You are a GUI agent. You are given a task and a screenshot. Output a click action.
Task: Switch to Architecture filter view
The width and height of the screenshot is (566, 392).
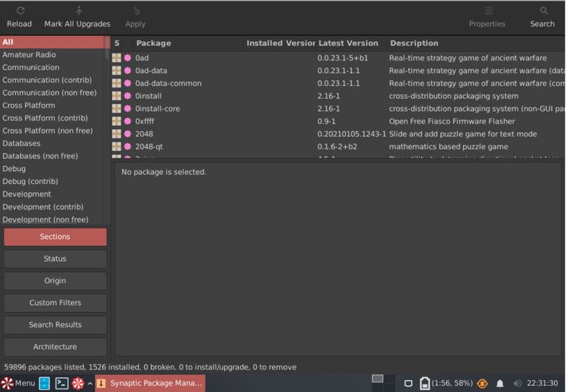[x=55, y=347]
